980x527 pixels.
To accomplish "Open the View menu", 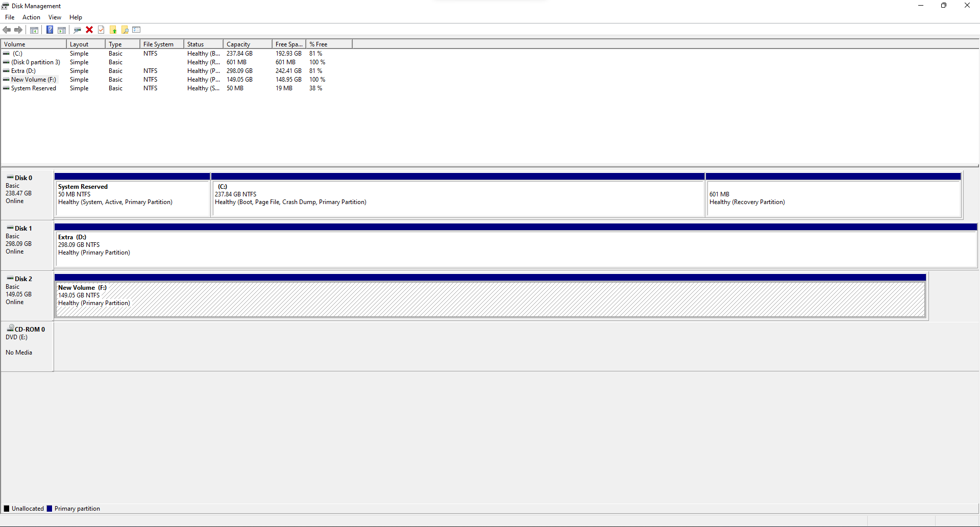I will point(55,17).
